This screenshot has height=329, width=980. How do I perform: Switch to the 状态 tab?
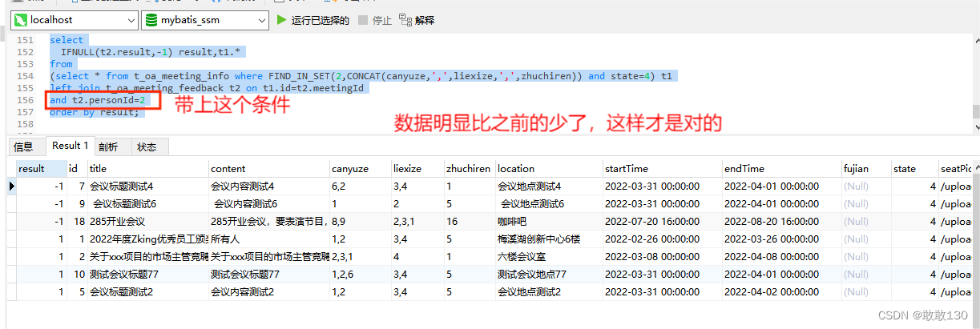point(147,146)
